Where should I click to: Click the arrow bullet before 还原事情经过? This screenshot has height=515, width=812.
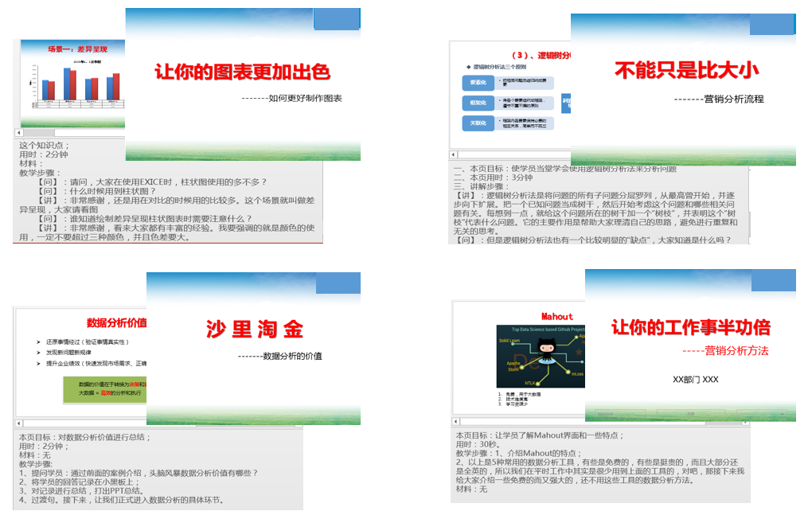click(x=38, y=341)
